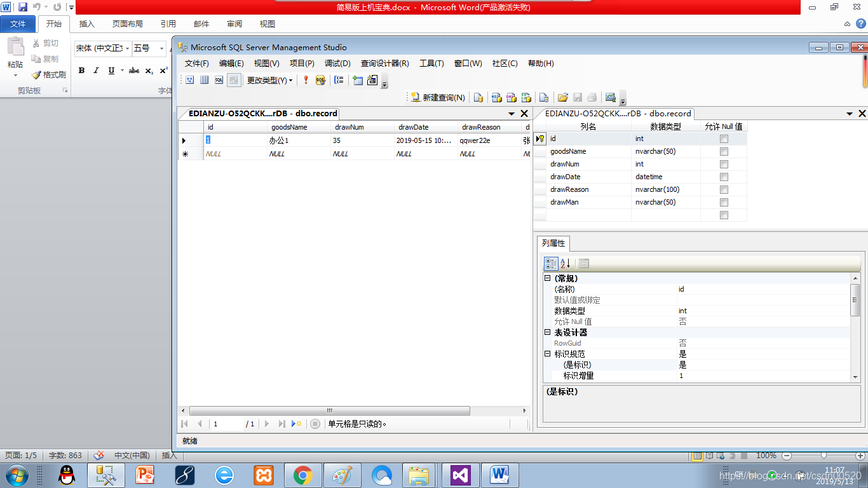Click the Analysis Services MDX Query icon
The width and height of the screenshot is (868, 488).
[x=496, y=97]
